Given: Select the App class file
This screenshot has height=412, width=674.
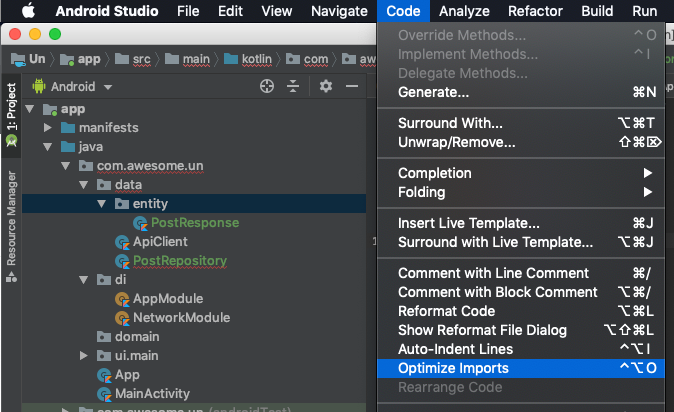Looking at the screenshot, I should point(127,375).
